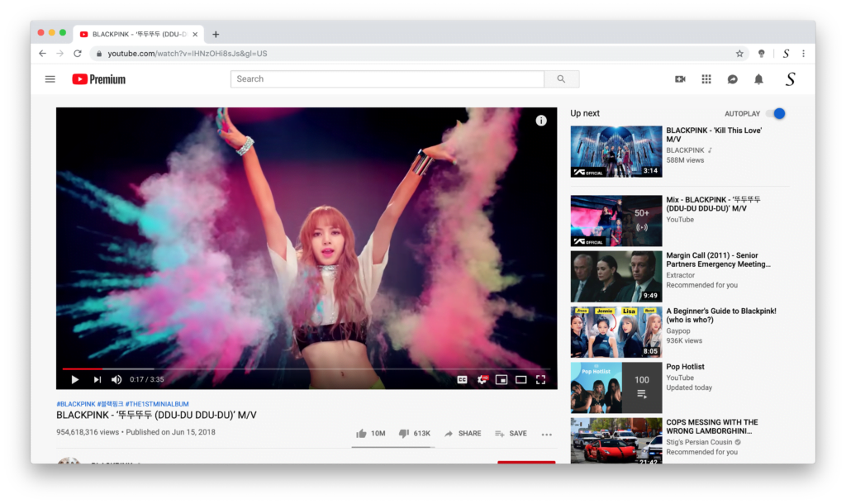Dislike the video with thumbs down
This screenshot has width=846, height=504.
(415, 433)
